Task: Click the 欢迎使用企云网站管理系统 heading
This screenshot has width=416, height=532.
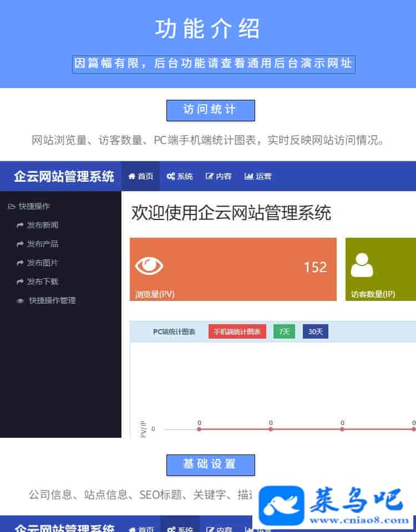Action: (x=231, y=213)
